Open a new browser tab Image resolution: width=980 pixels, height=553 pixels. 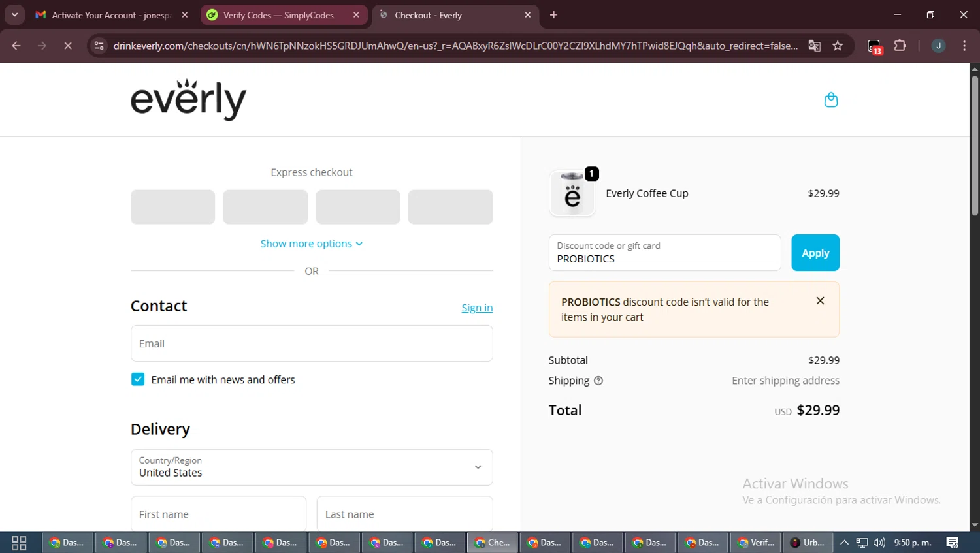553,15
